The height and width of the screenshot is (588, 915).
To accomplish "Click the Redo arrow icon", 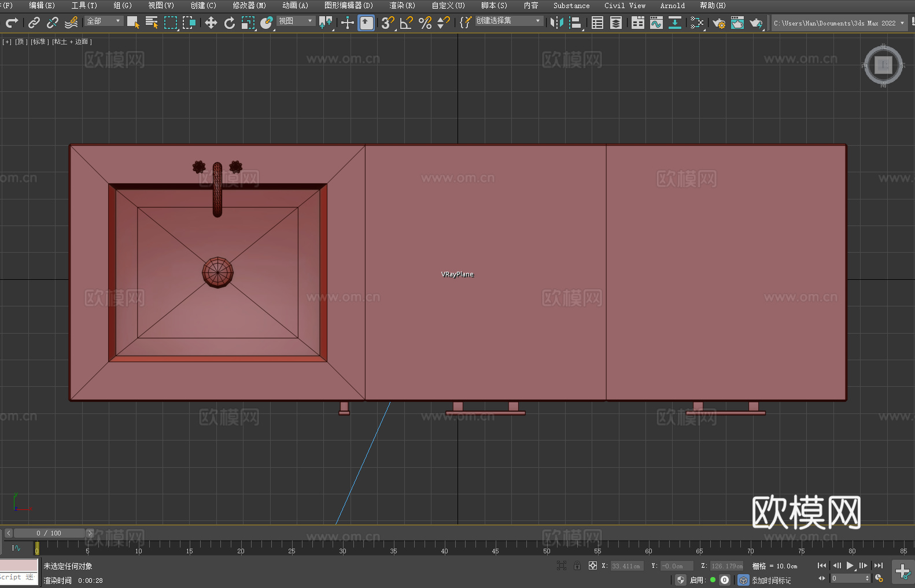I will tap(12, 23).
